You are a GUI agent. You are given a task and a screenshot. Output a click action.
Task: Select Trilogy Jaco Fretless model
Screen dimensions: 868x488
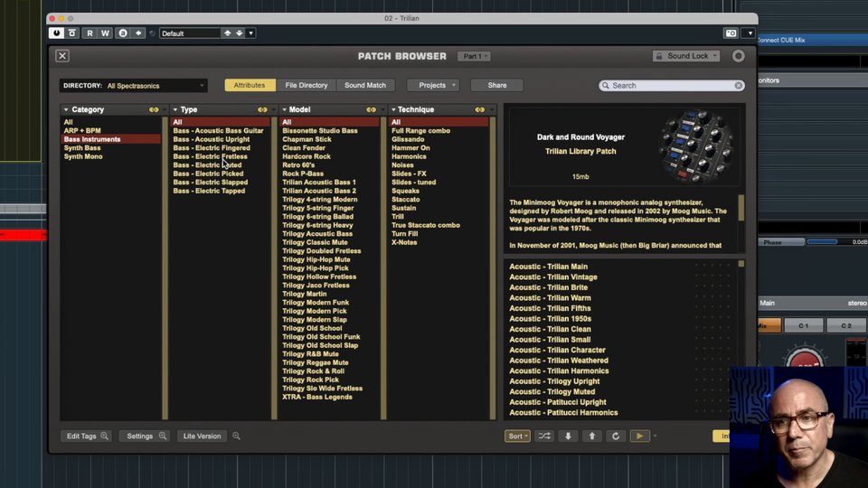coord(316,286)
